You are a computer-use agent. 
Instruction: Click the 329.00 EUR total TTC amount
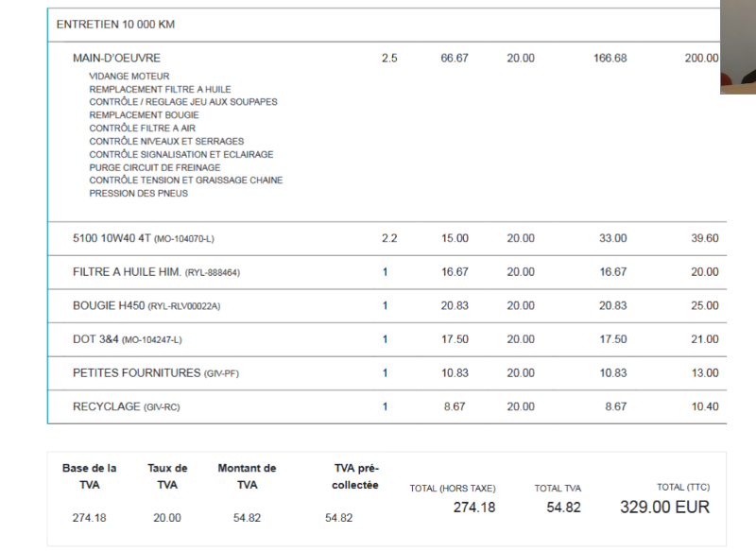tap(664, 508)
